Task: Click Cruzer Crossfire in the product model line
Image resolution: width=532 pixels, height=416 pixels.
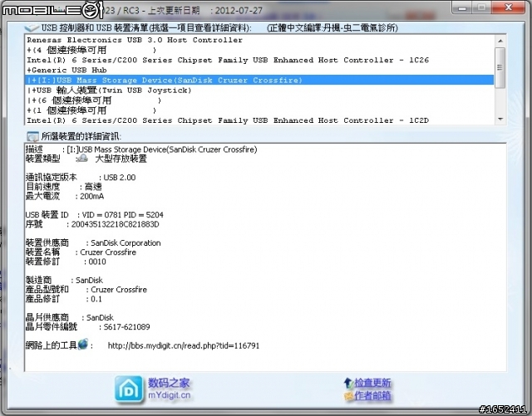Action: pos(119,290)
